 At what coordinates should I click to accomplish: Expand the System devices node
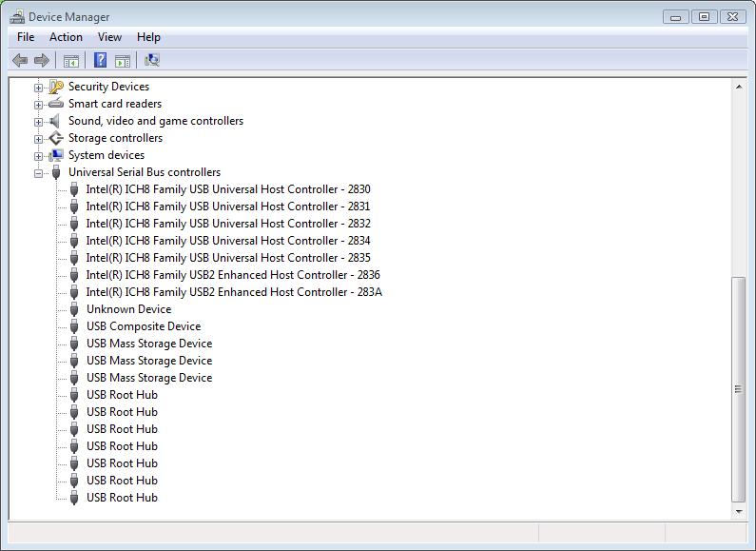[x=38, y=156]
